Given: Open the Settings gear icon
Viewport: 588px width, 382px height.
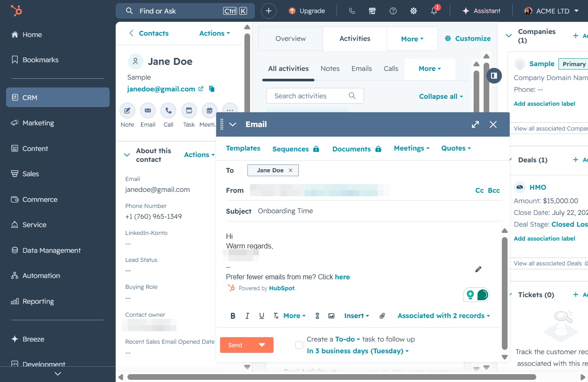Looking at the screenshot, I should (414, 11).
